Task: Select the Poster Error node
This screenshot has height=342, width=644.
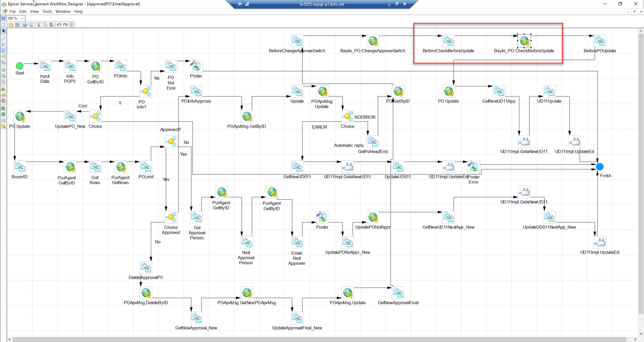Action: [474, 167]
